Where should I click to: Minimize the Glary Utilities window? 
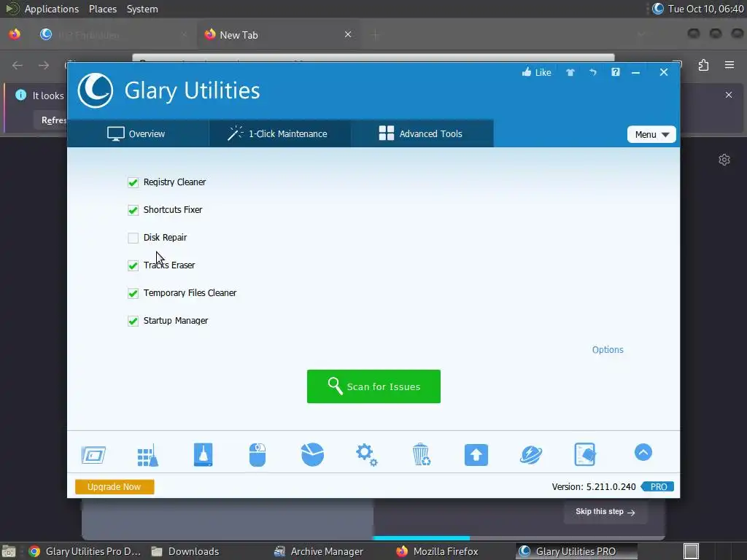[635, 72]
